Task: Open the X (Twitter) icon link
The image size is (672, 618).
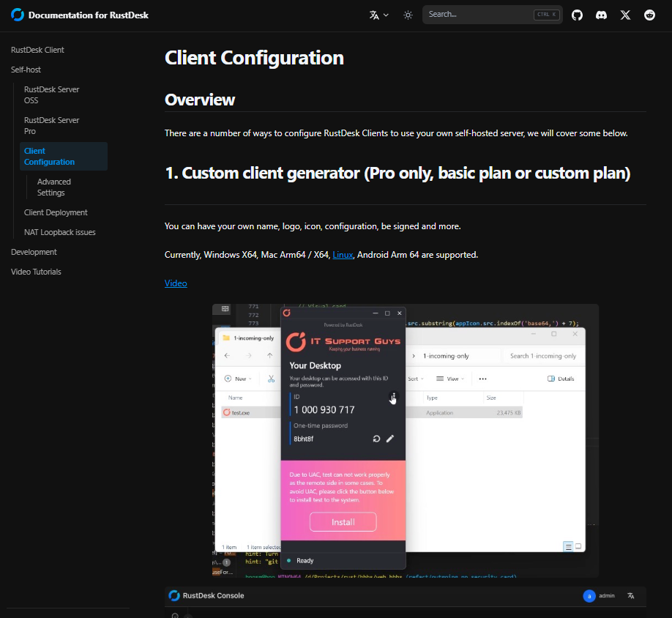Action: coord(625,15)
